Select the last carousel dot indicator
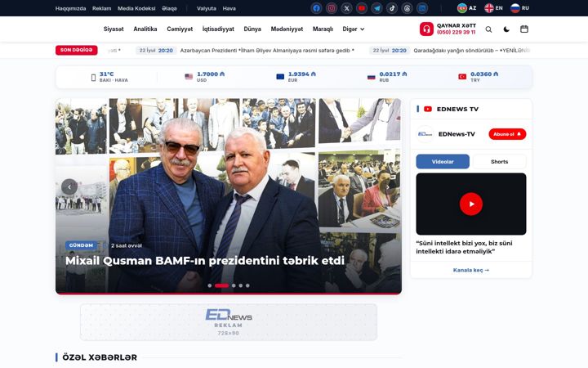Screen dimensions: 588x368 pyautogui.click(x=247, y=285)
